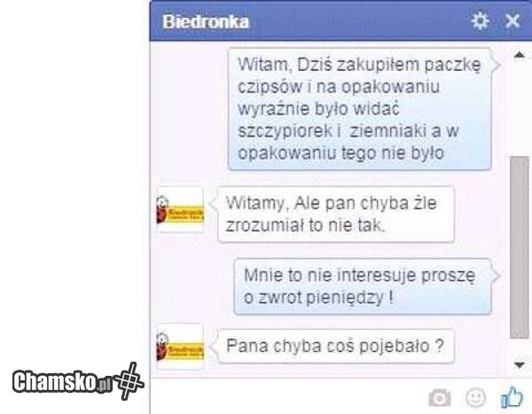Click Biedronka avatar beside first reply
The height and width of the screenshot is (414, 532).
180,210
